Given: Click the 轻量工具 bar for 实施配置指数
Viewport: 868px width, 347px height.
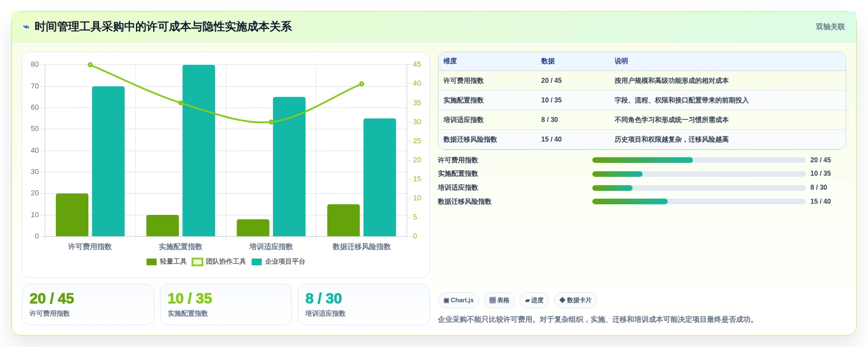Looking at the screenshot, I should click(163, 226).
